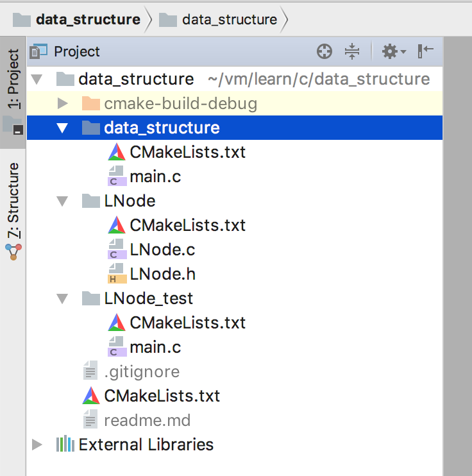Click bold data_structure breadcrumb
The height and width of the screenshot is (476, 472).
click(88, 20)
